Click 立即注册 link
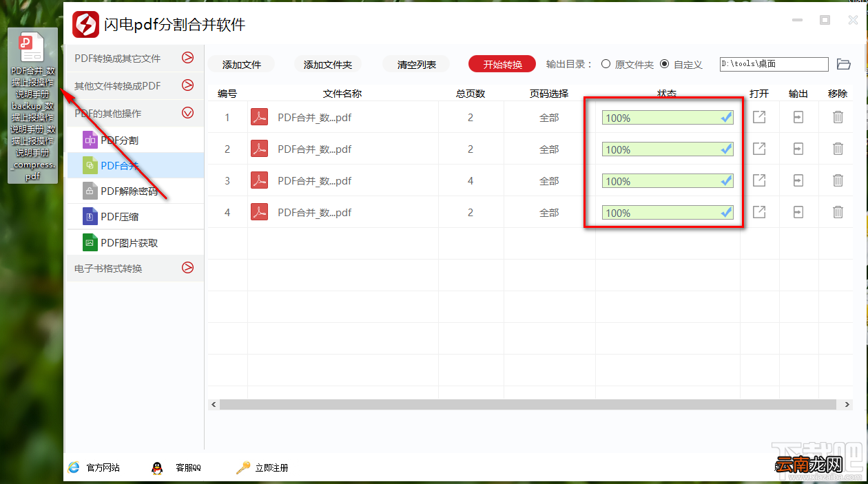The width and height of the screenshot is (868, 484). (262, 467)
